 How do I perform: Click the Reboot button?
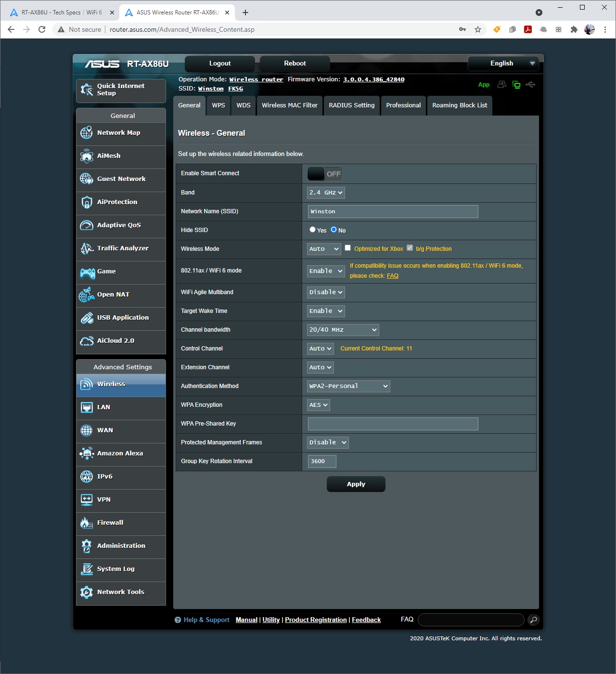[x=295, y=64]
